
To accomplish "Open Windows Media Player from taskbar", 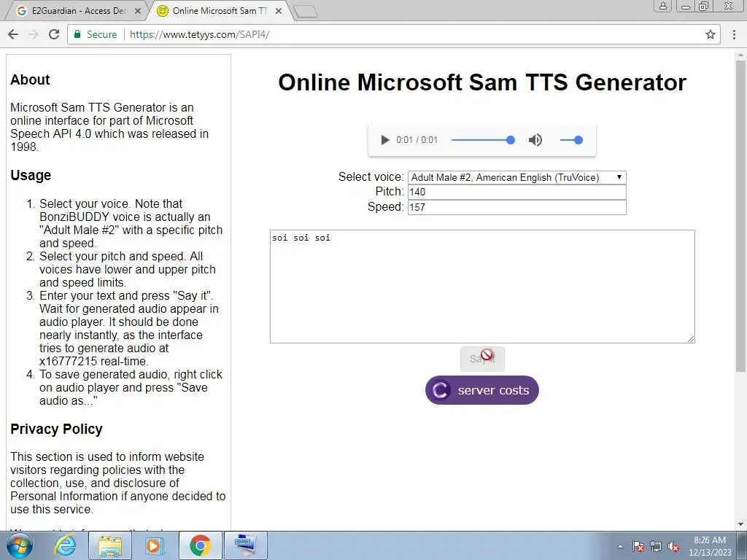I will [x=153, y=545].
